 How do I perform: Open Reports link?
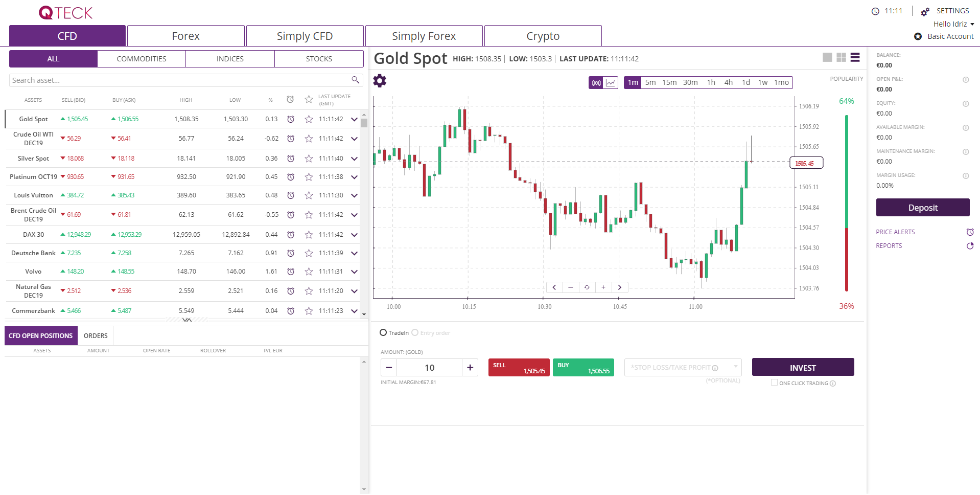click(889, 245)
